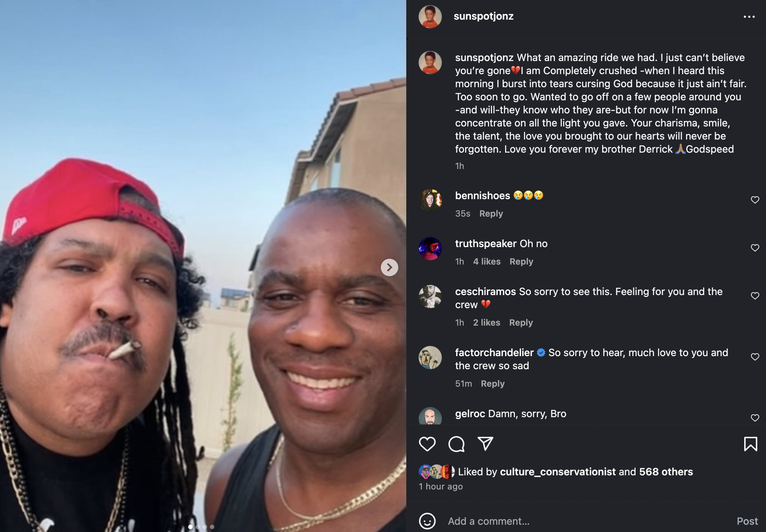Screen dimensions: 766x532
Task: Like gelroc's comment heart
Action: pos(755,418)
